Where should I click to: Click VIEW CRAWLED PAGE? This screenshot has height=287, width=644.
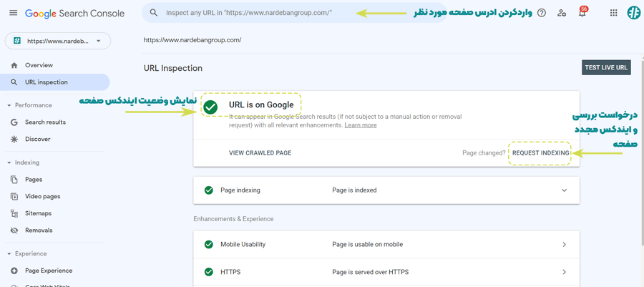(260, 152)
